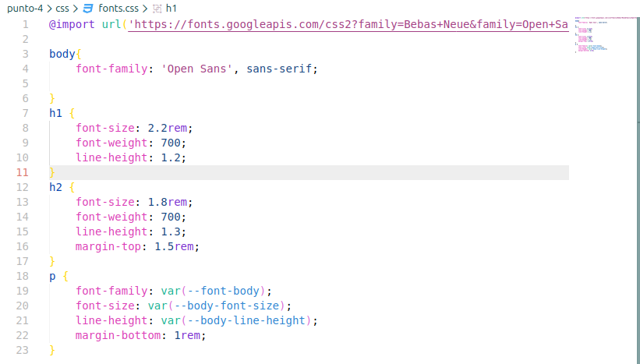Select the fonts.css breadcrumb item
Screen dimensions: 640x364
click(x=118, y=8)
